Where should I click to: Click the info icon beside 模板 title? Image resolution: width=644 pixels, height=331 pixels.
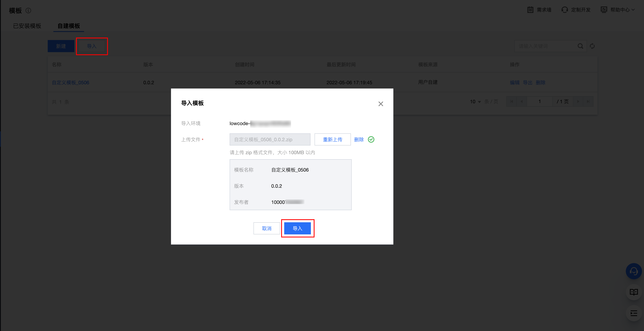28,11
